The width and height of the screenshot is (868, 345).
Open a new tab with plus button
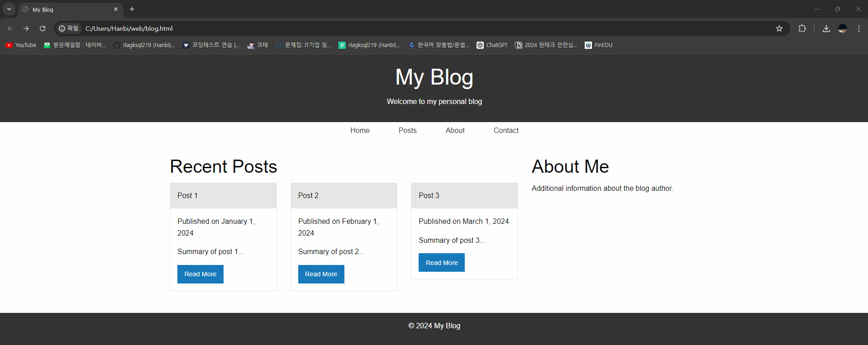click(132, 9)
